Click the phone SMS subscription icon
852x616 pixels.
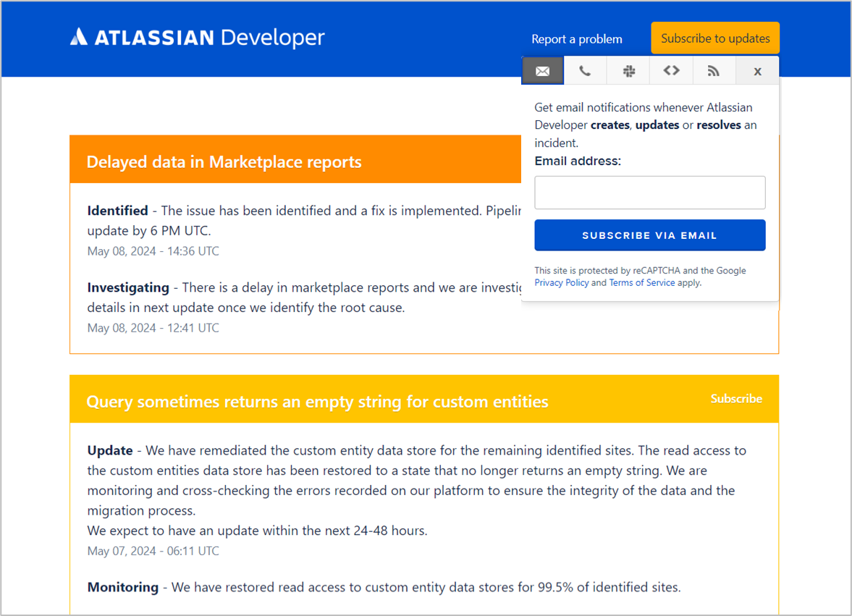click(x=585, y=70)
